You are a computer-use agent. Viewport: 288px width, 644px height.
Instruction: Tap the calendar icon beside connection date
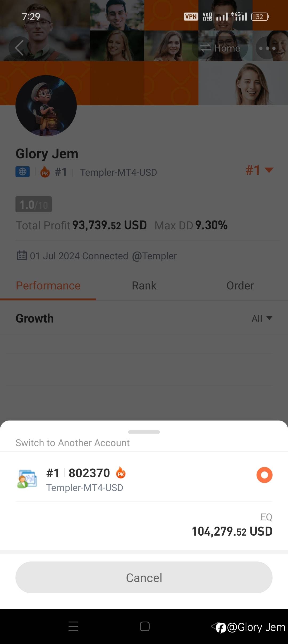click(22, 256)
